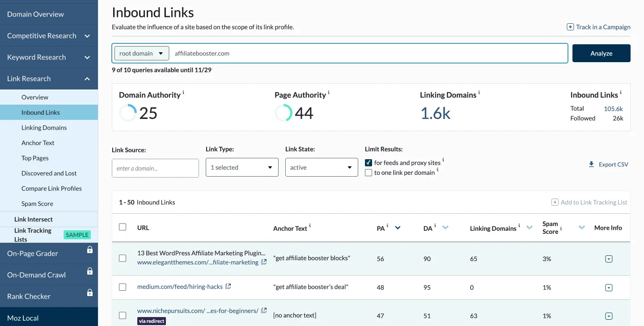Enable the 'to one link per domain' checkbox

click(368, 172)
